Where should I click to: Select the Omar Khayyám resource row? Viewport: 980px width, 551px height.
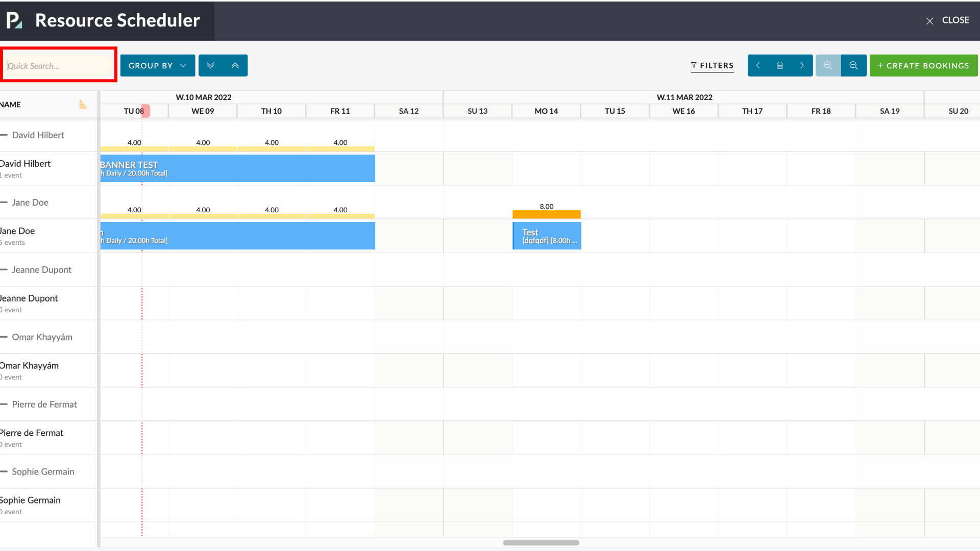[48, 370]
